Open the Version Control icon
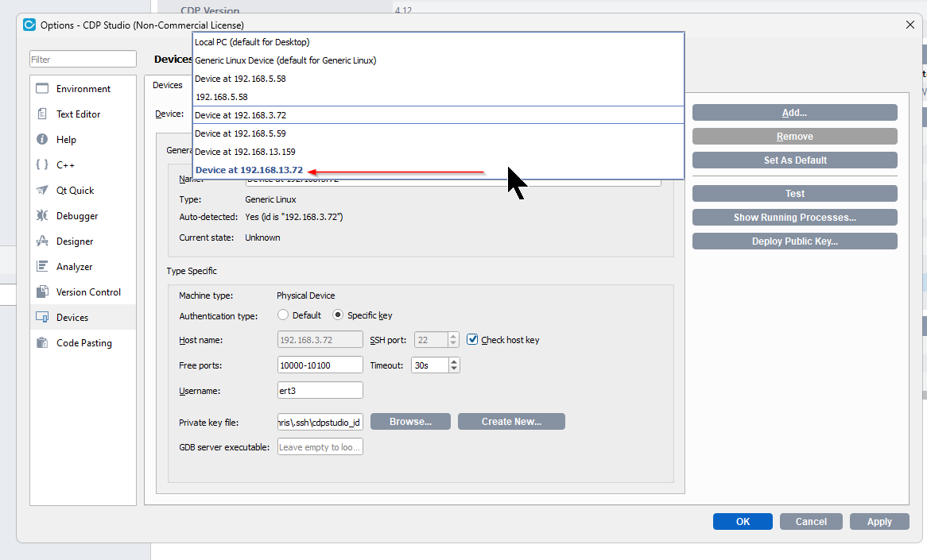927x560 pixels. tap(42, 292)
